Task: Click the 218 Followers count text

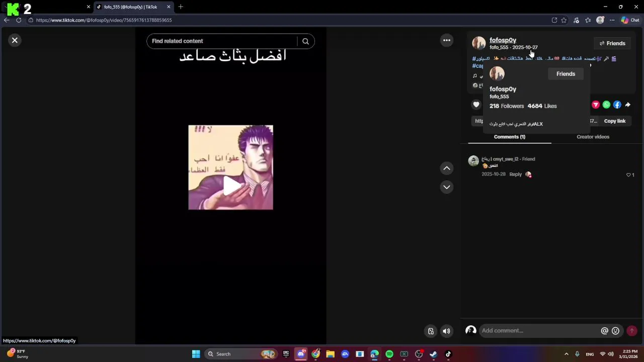Action: coord(507,106)
